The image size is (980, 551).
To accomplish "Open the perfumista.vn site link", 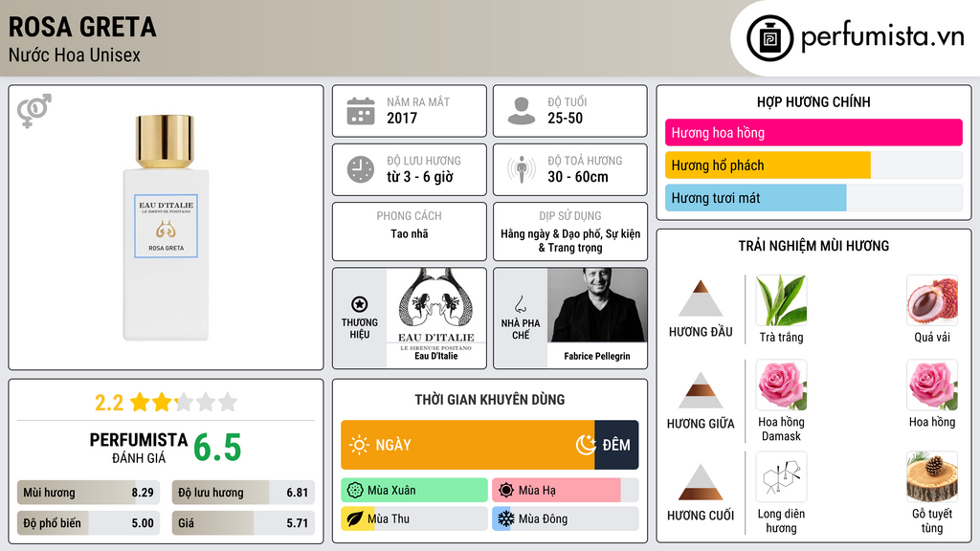I will coord(882,37).
